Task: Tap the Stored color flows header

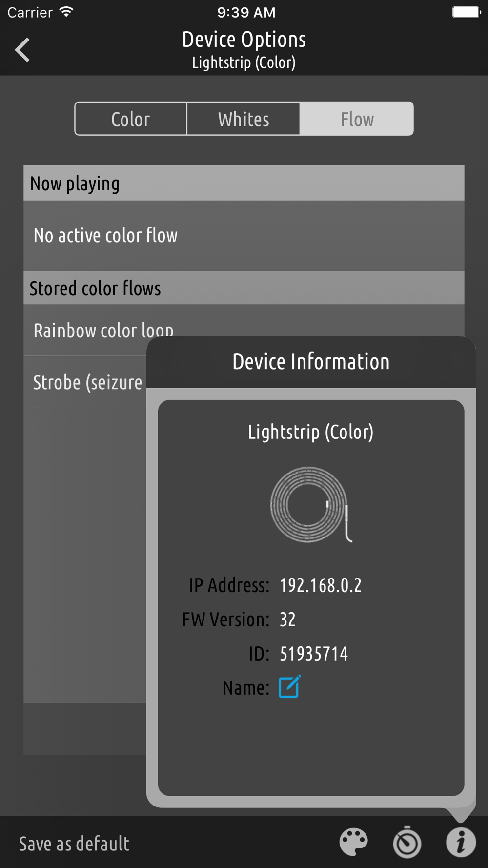Action: pos(244,288)
